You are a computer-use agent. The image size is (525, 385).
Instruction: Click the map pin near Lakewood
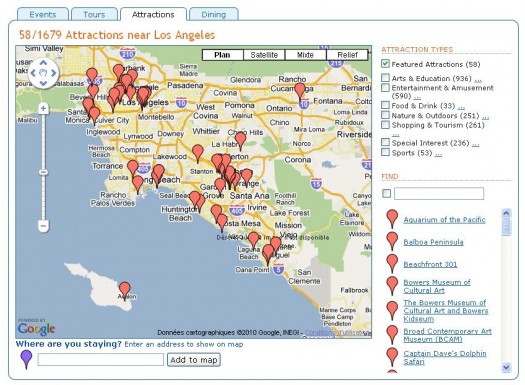click(198, 153)
